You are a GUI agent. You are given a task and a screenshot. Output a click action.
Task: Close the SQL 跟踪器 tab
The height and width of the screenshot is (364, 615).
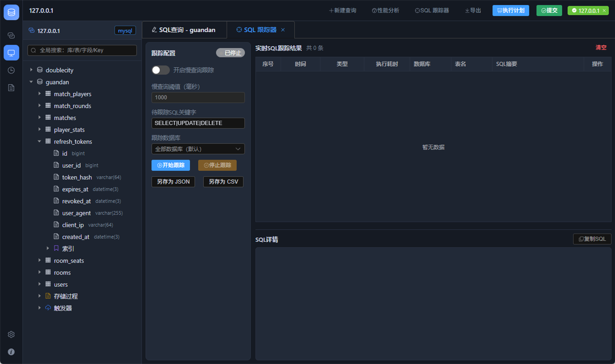pos(283,30)
